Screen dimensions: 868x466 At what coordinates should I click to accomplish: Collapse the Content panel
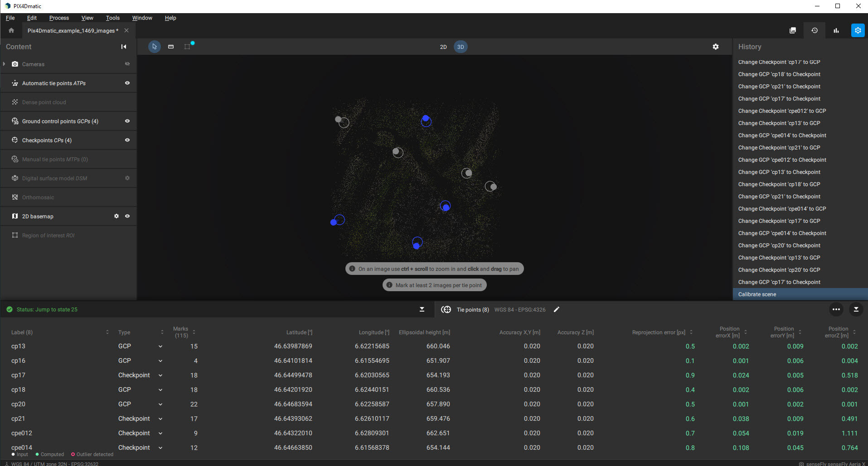coord(124,47)
